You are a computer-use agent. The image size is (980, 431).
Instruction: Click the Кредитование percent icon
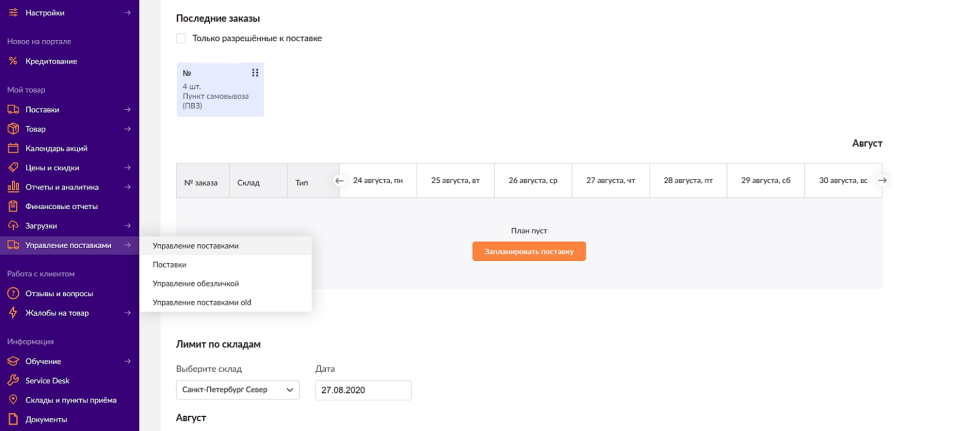[13, 61]
